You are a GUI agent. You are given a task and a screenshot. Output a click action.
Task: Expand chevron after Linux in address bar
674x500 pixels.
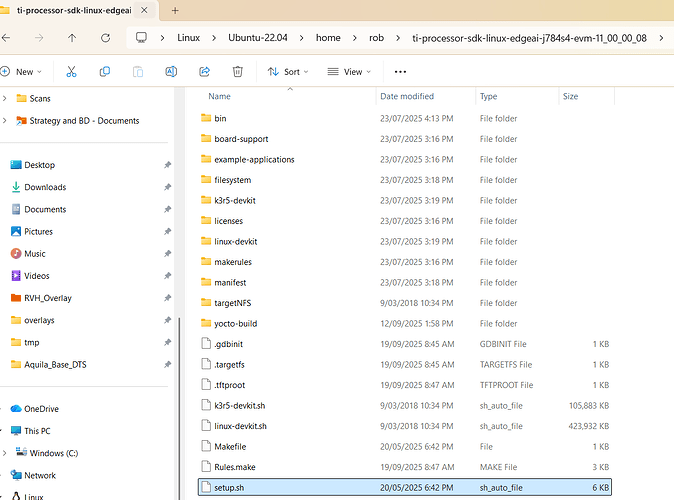tap(214, 38)
